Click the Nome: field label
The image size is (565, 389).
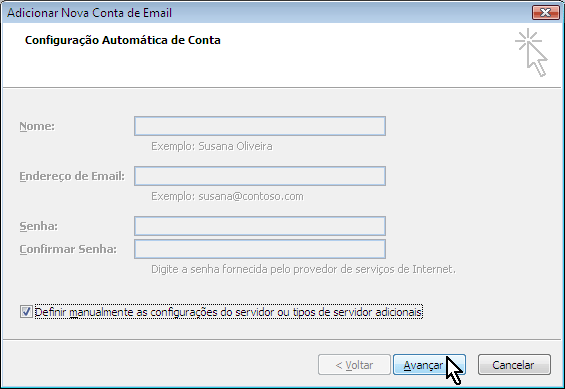(x=37, y=126)
